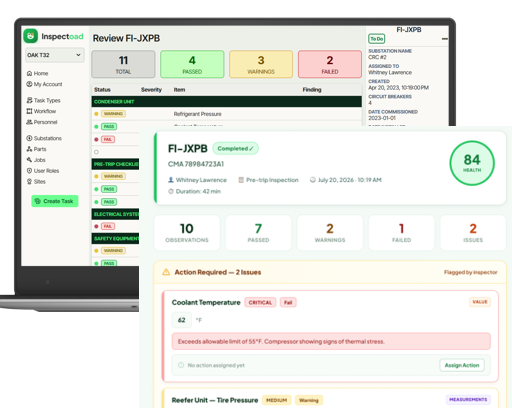This screenshot has height=408, width=512.
Task: Click the To Do status badge
Action: coord(377,39)
